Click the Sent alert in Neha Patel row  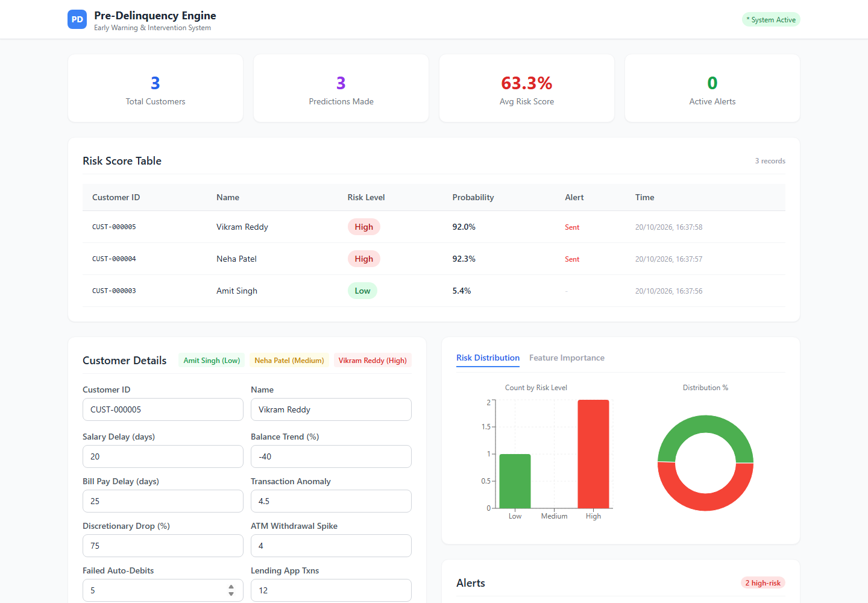[572, 259]
